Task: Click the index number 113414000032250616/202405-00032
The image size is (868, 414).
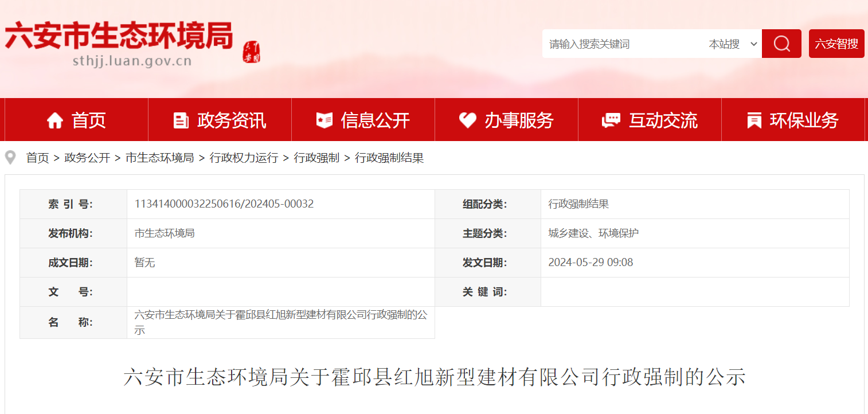Action: [224, 204]
